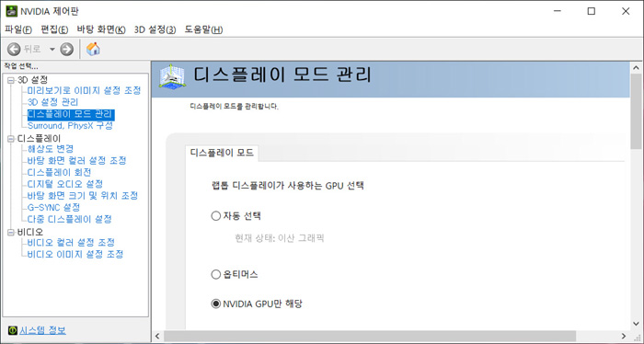Click the 작업 선택... panel label
The height and width of the screenshot is (344, 644).
click(21, 66)
